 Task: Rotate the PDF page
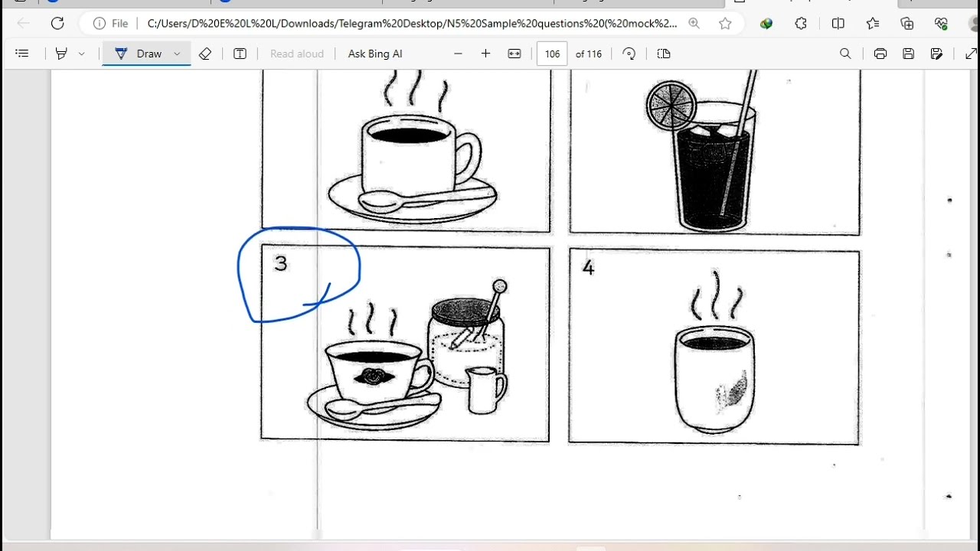pyautogui.click(x=629, y=54)
